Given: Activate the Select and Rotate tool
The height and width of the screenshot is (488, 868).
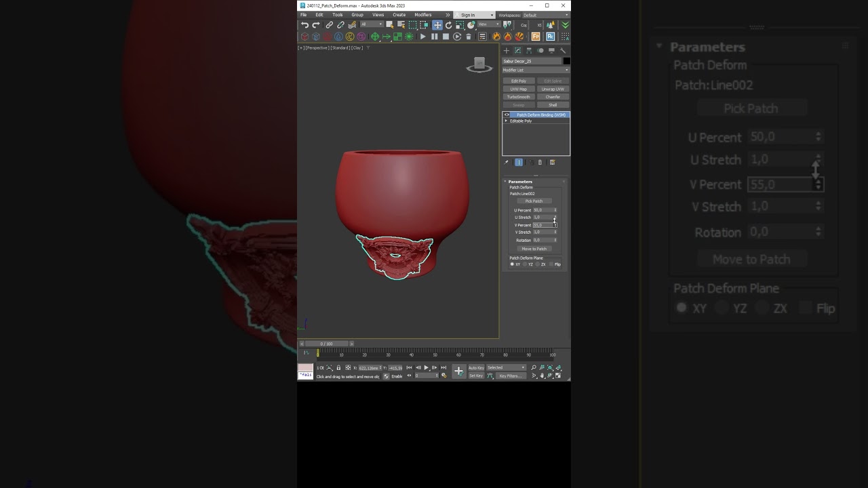Looking at the screenshot, I should (x=448, y=25).
